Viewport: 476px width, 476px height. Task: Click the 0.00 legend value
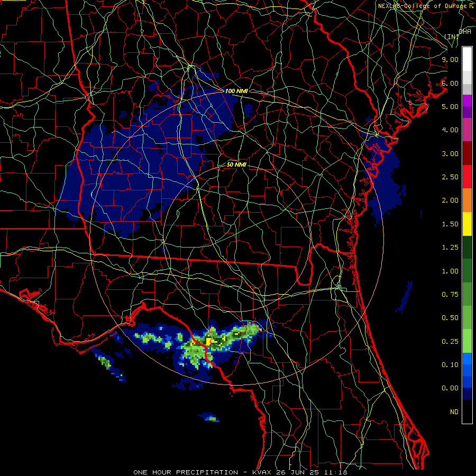tap(450, 388)
